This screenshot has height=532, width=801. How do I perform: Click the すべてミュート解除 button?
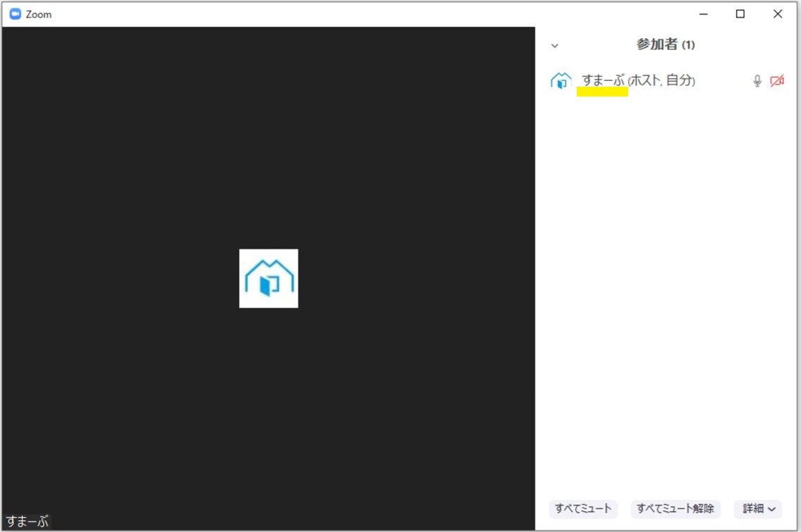(675, 509)
